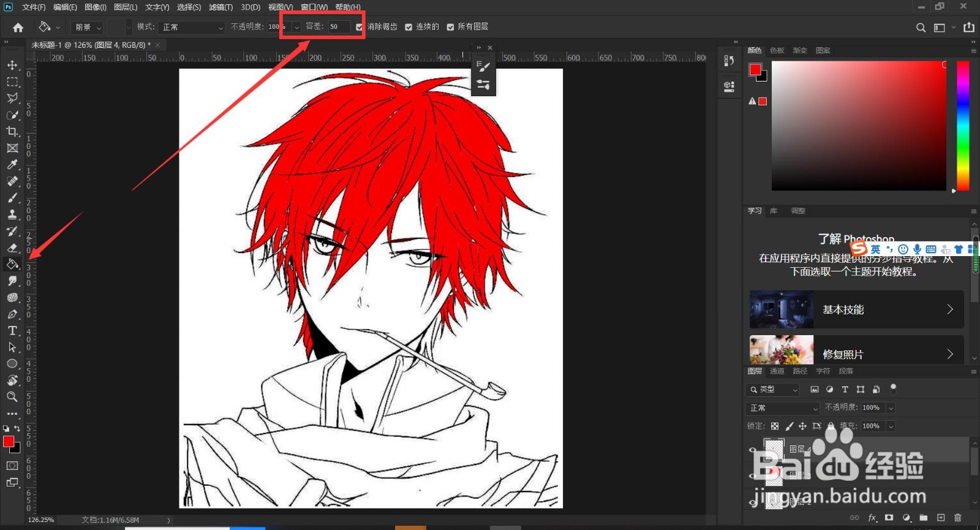Click the delete layer trash icon
Image resolution: width=980 pixels, height=530 pixels.
pyautogui.click(x=958, y=518)
